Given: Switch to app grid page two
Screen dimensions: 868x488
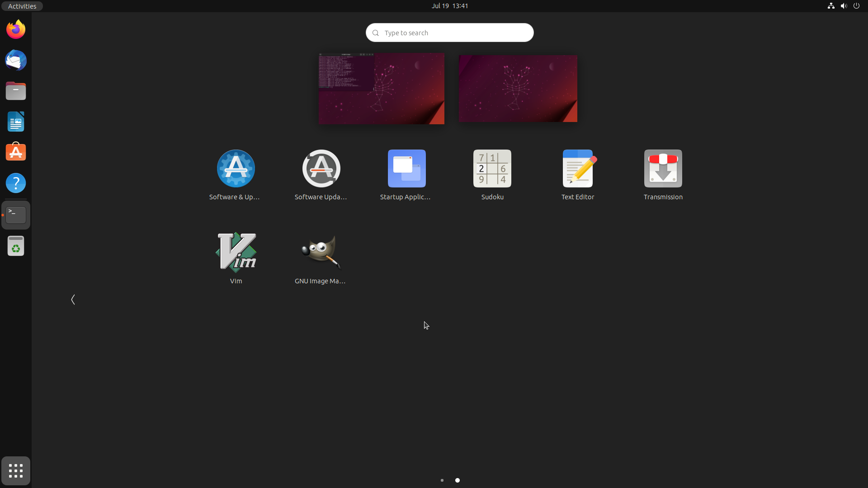Looking at the screenshot, I should coord(457,480).
